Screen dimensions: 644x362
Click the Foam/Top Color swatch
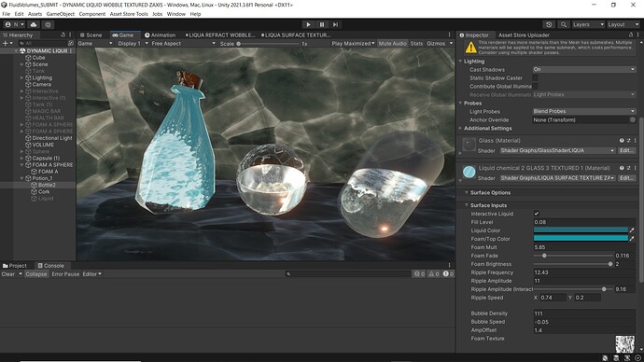coord(581,239)
